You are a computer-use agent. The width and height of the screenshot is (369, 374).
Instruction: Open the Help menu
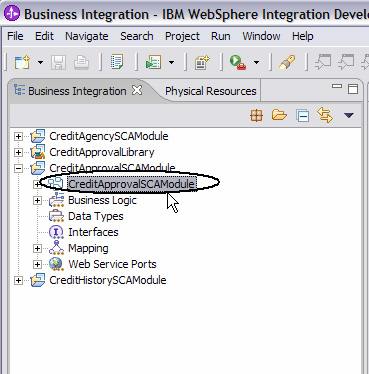[x=303, y=36]
